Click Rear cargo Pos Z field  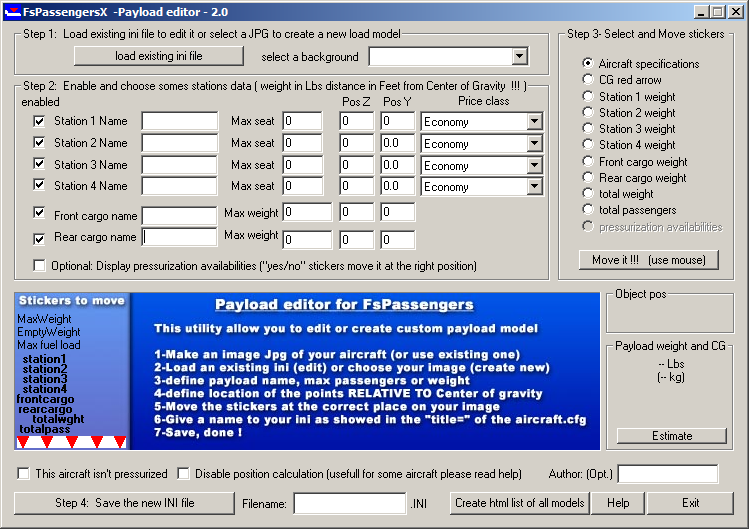[356, 239]
